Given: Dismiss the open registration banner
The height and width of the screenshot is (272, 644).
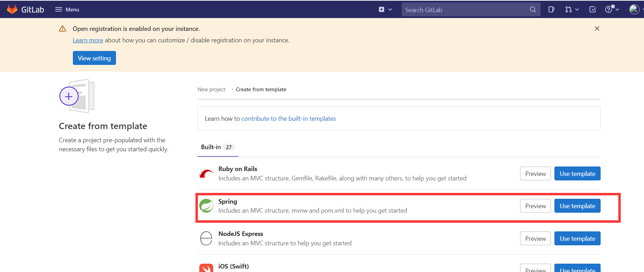Looking at the screenshot, I should tap(597, 28).
